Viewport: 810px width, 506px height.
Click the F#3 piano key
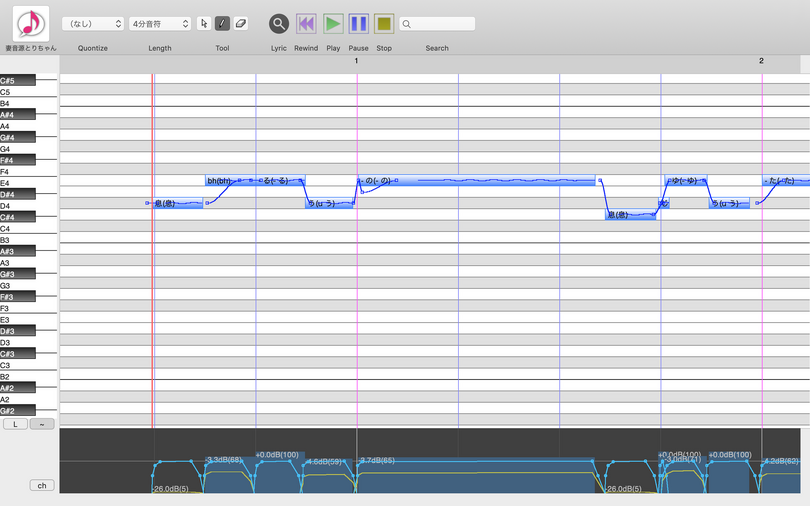coord(18,297)
